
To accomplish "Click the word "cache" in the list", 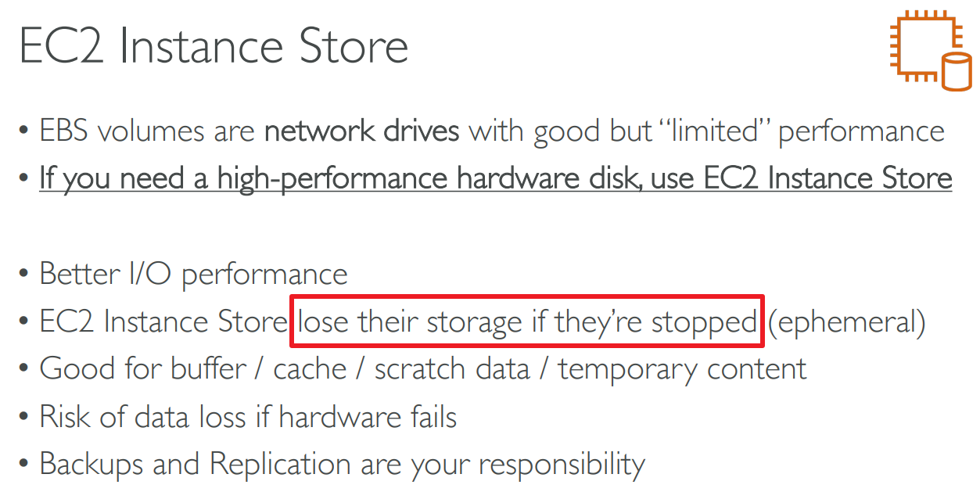I will 311,368.
